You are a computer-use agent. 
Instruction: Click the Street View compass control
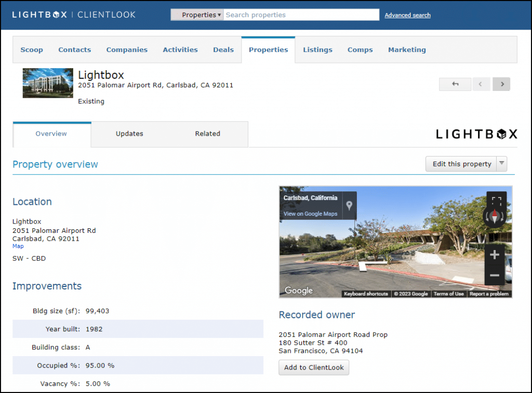[495, 216]
